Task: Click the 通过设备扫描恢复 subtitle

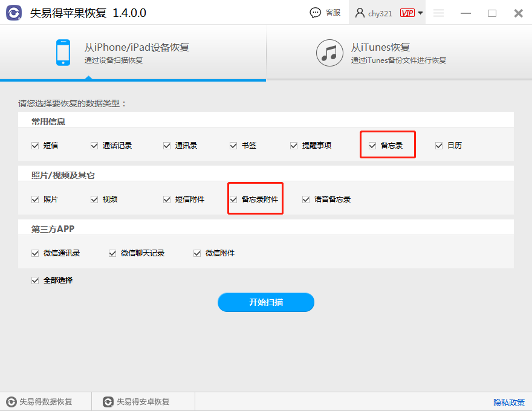Action: [113, 60]
